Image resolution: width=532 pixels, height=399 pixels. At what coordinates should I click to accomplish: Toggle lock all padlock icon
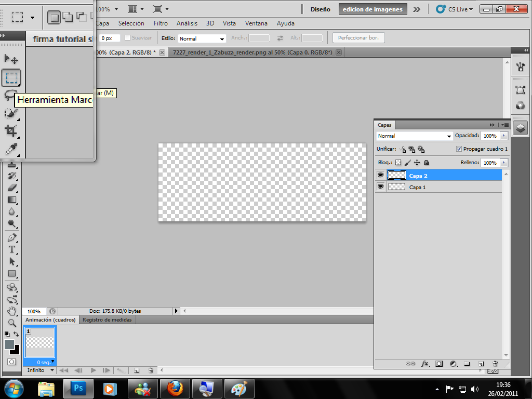(x=427, y=163)
